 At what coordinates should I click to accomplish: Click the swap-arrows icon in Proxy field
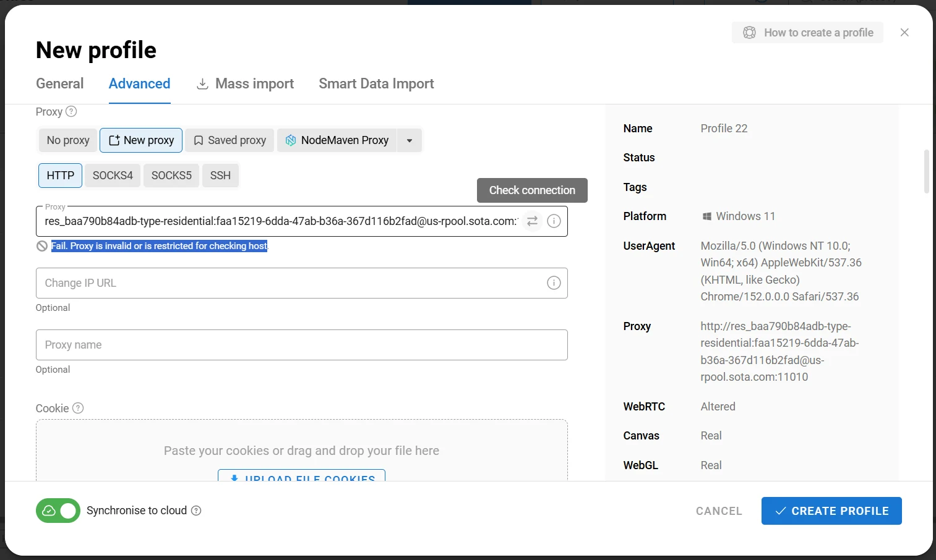pos(532,221)
